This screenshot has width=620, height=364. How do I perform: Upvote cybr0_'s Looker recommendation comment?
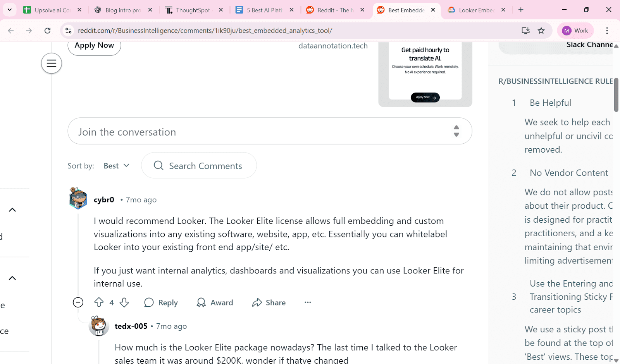99,302
